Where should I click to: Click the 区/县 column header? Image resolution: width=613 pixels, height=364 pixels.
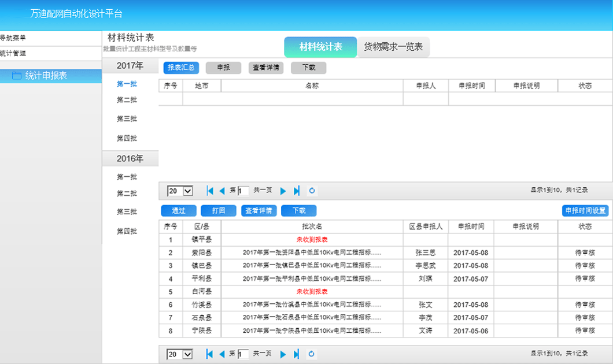[x=202, y=226]
